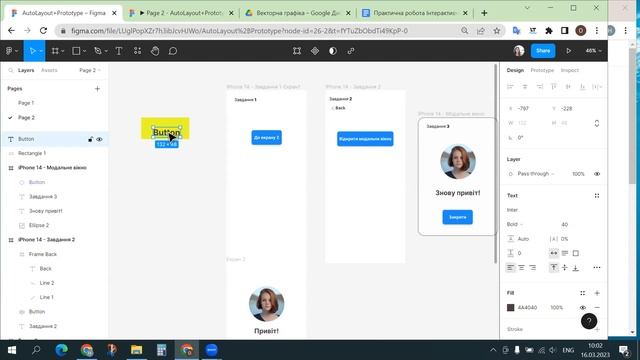Viewport: 640px width, 360px height.
Task: Open the shape tools dropdown arrow
Action: pos(84,51)
